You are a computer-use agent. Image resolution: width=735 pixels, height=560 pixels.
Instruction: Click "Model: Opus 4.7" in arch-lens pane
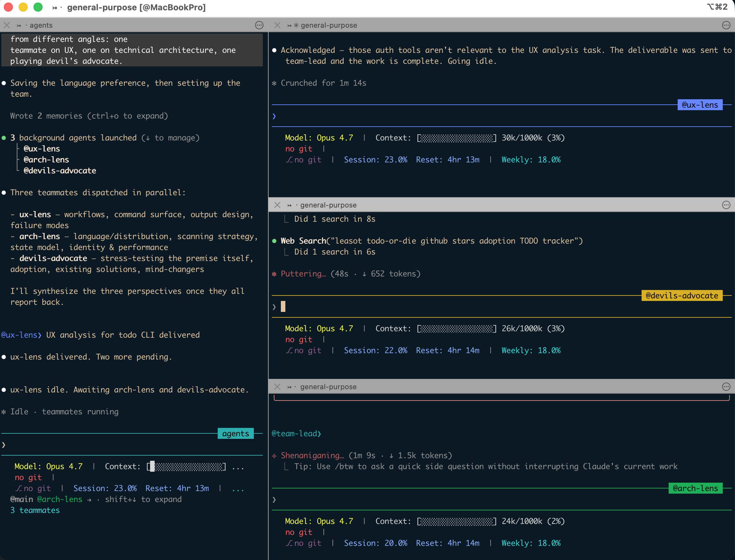pos(319,521)
